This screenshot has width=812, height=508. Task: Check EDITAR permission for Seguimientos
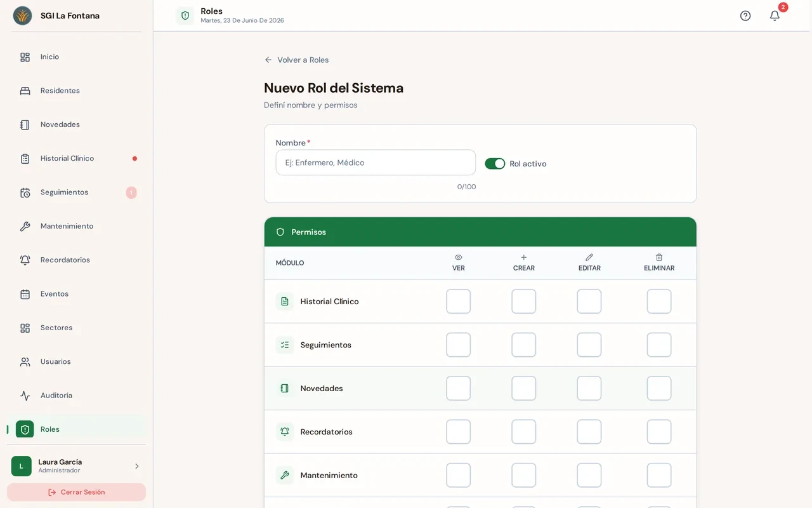589,345
